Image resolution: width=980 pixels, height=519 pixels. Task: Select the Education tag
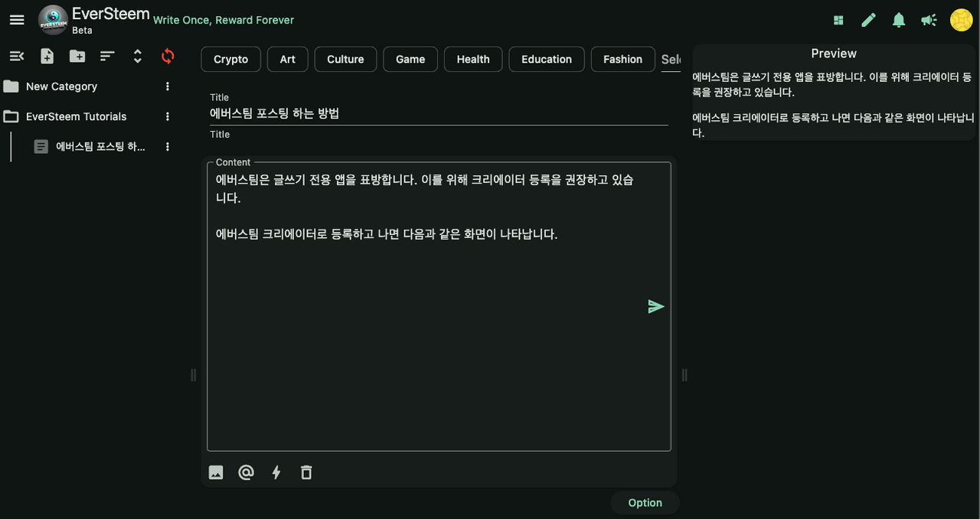[547, 59]
